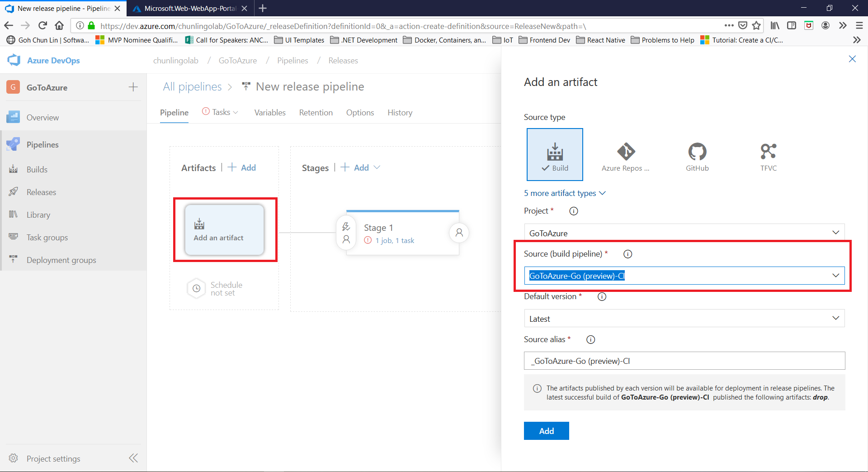
Task: Switch to the Variables tab
Action: coord(270,113)
